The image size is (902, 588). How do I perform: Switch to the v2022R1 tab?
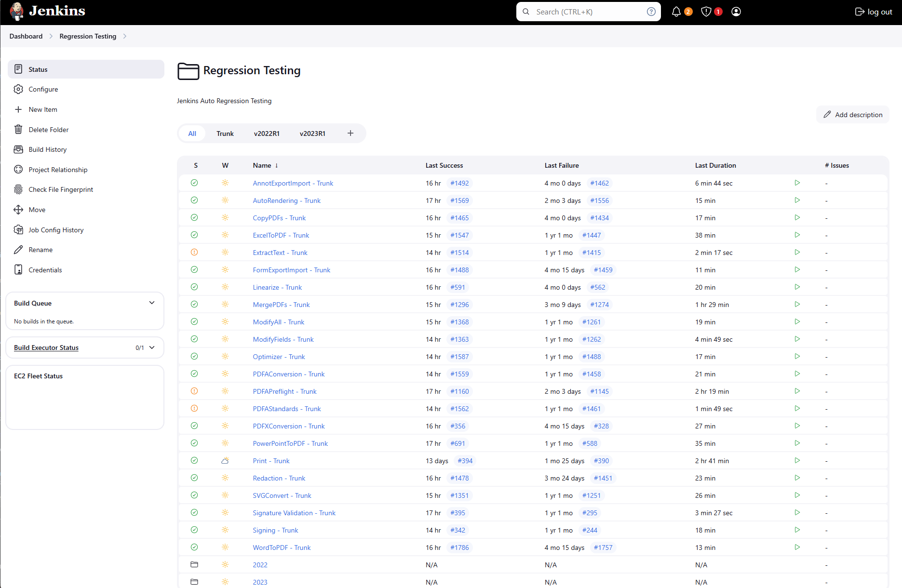[267, 134]
